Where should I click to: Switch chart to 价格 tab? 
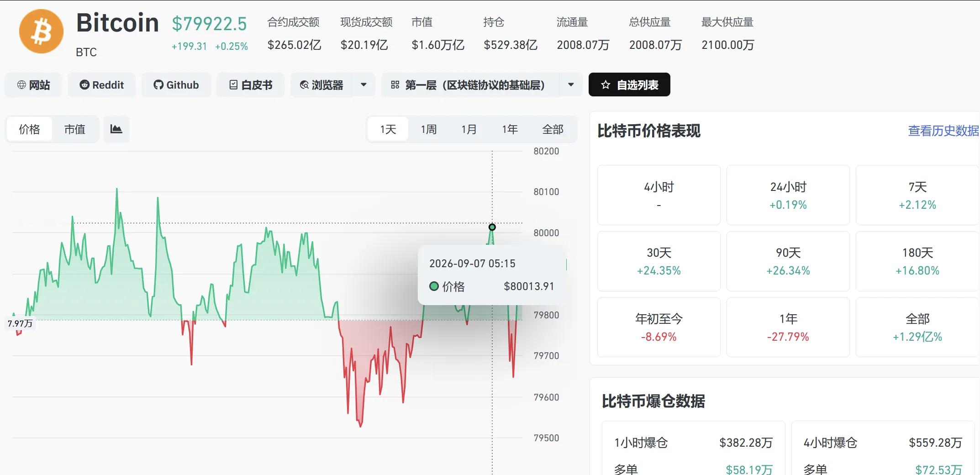[x=29, y=129]
